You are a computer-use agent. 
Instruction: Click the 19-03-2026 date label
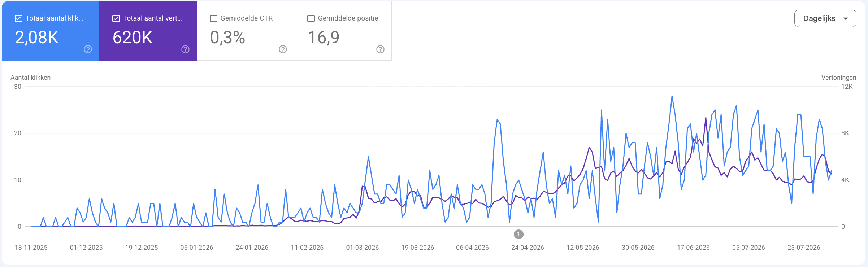[x=418, y=248]
